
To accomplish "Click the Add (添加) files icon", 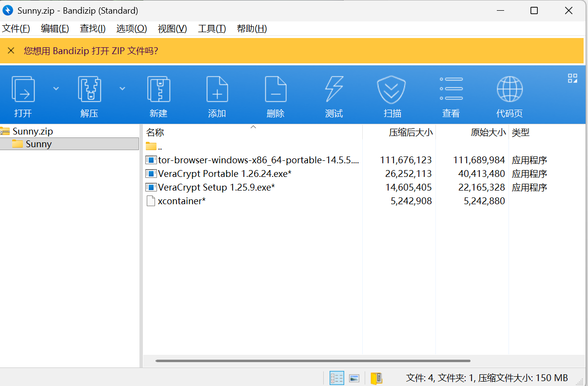I will click(x=217, y=89).
